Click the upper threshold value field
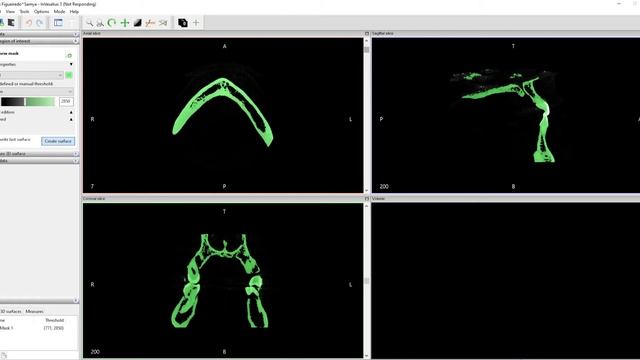The image size is (640, 360). [66, 101]
